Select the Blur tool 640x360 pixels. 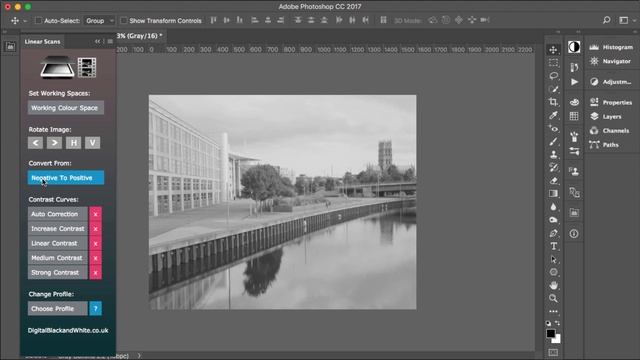(x=553, y=207)
